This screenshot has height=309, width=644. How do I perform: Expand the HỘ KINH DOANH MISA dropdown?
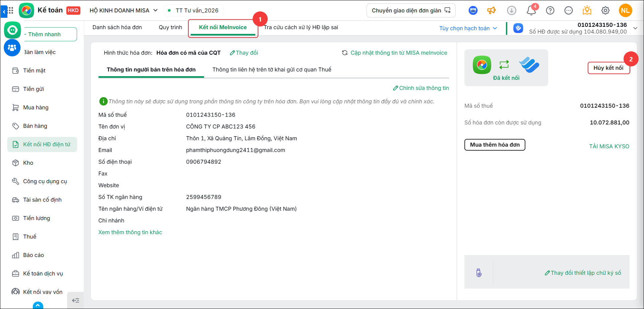click(123, 10)
